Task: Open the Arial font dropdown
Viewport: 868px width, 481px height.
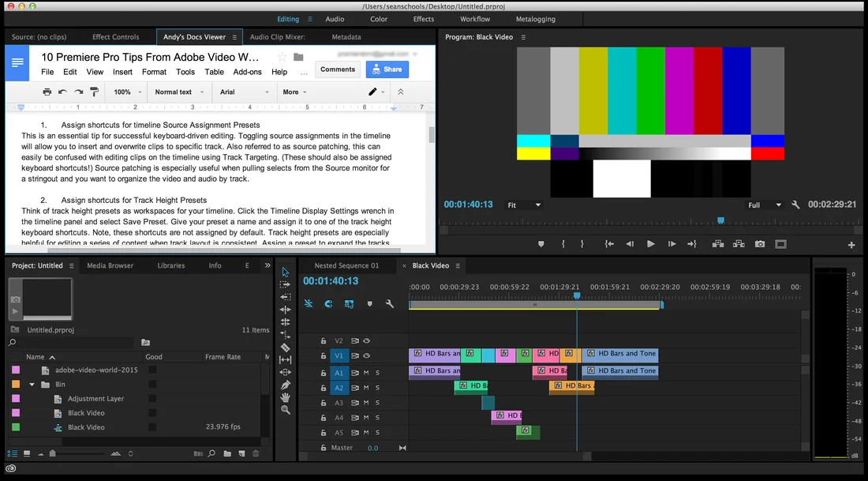Action: pos(244,92)
